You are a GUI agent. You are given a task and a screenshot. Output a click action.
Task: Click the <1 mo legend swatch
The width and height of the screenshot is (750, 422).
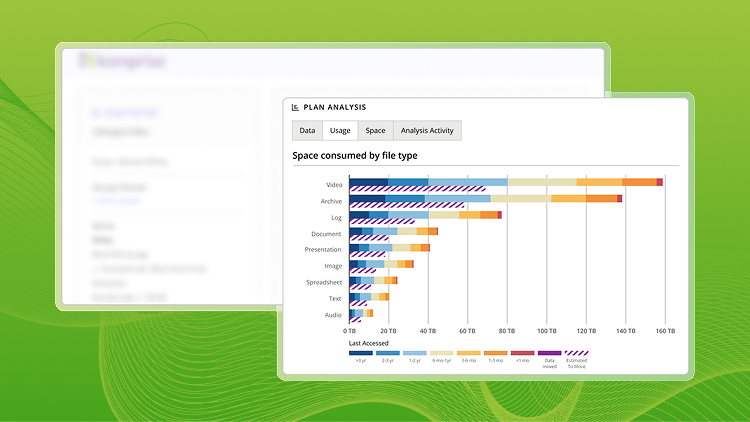point(523,352)
